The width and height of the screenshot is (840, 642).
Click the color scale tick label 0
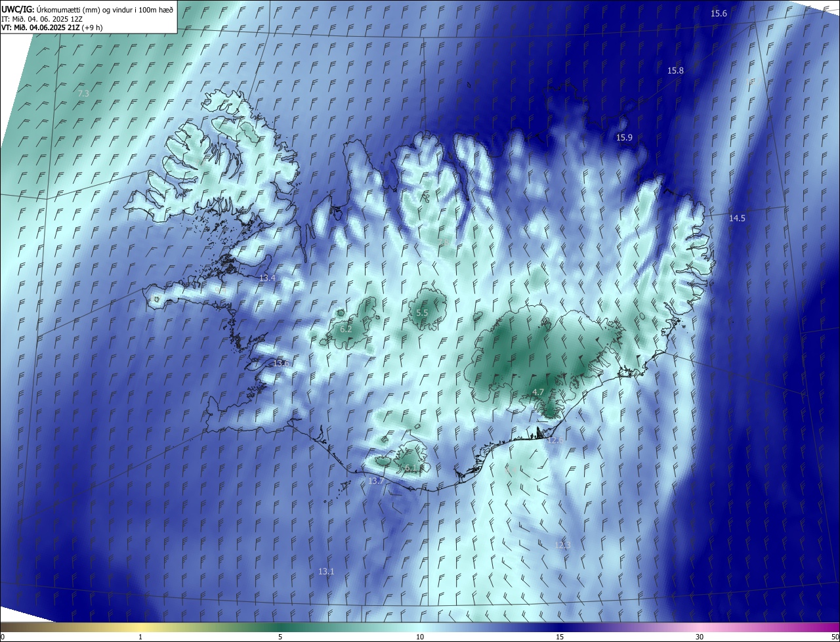pos(3,637)
